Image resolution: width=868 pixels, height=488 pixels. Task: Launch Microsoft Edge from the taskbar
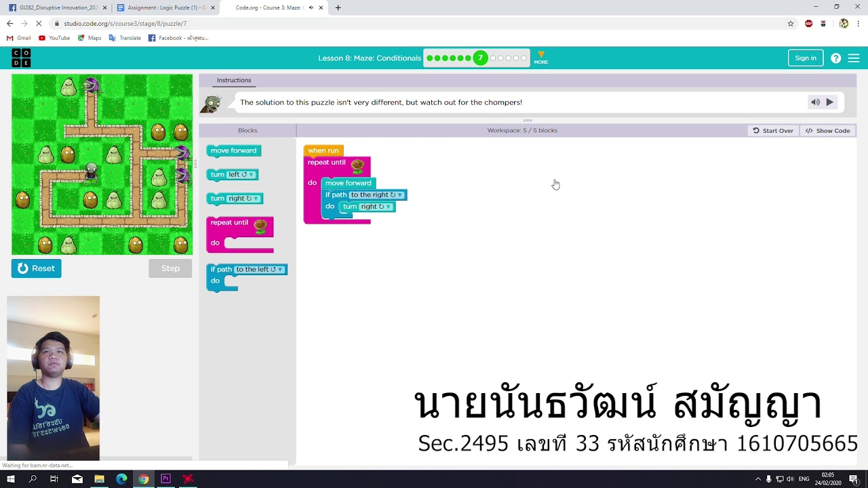coord(121,479)
